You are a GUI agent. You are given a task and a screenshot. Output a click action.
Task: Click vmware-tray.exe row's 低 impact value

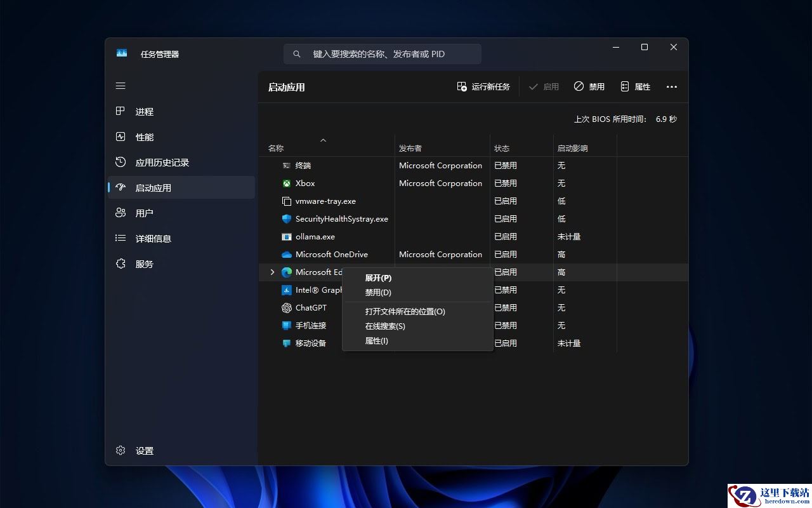tap(561, 201)
